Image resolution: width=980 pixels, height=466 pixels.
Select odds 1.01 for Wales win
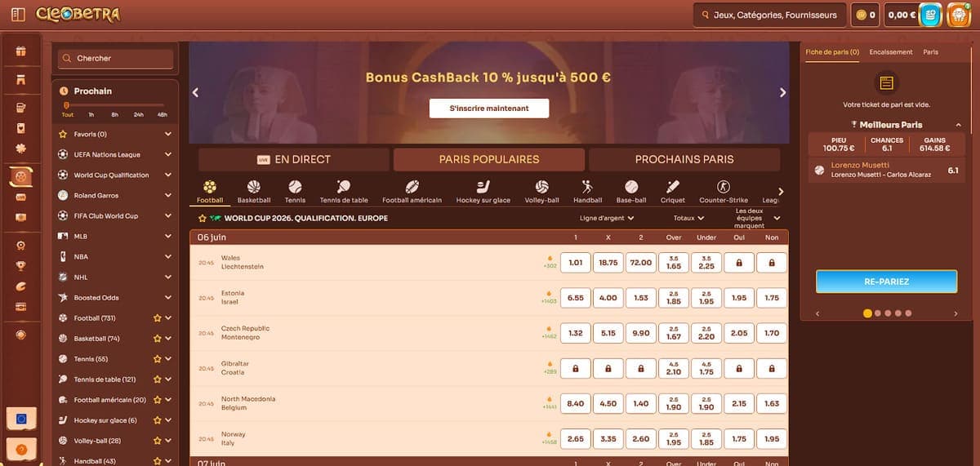click(x=576, y=263)
